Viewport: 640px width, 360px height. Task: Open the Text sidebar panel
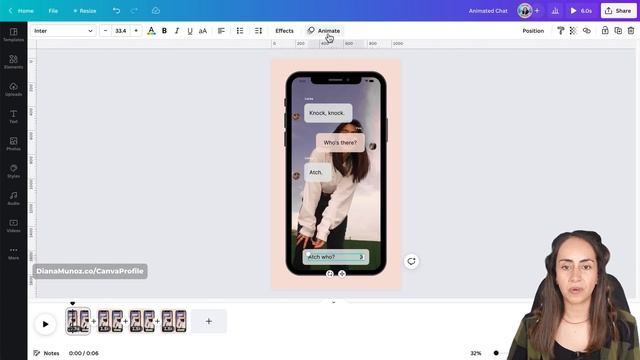click(x=13, y=116)
